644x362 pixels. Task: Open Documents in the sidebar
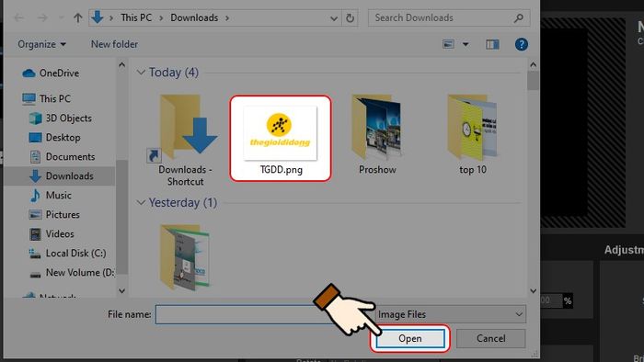70,156
